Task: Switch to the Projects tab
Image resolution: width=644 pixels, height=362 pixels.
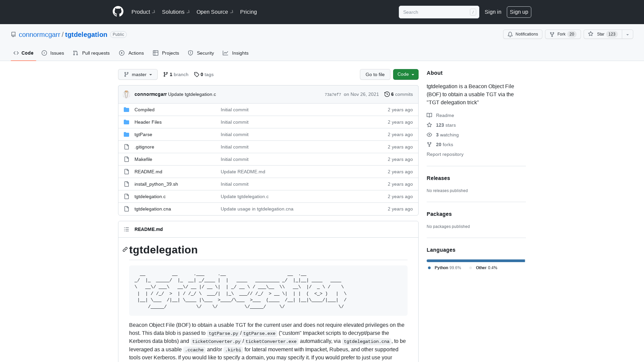Action: pos(166,53)
